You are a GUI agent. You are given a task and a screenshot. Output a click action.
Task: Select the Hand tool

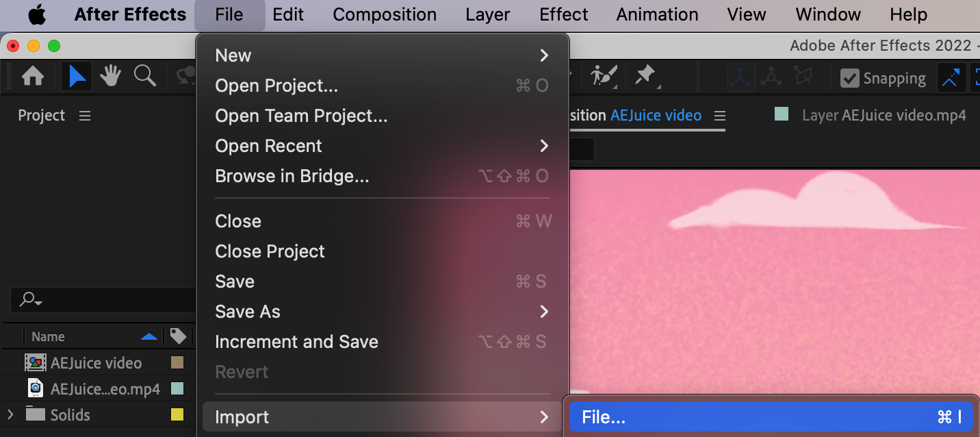(x=110, y=77)
